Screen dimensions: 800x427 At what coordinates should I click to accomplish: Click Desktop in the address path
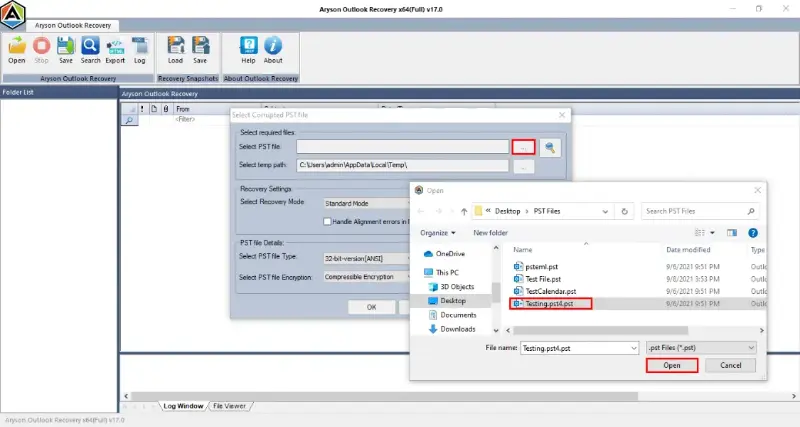coord(507,211)
